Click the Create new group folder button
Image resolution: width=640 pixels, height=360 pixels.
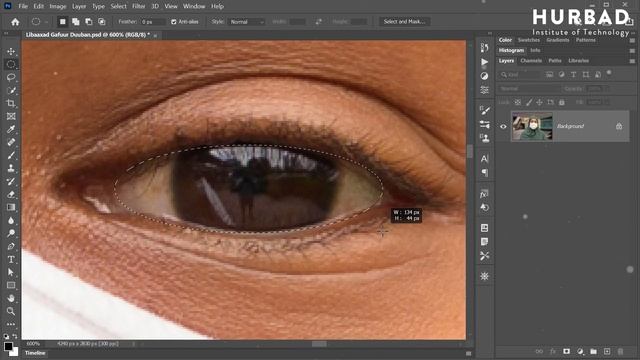point(593,351)
